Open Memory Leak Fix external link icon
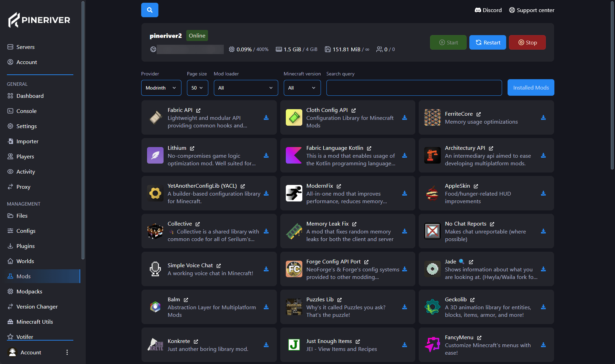Screen dimensions: 615x364 (x=354, y=224)
